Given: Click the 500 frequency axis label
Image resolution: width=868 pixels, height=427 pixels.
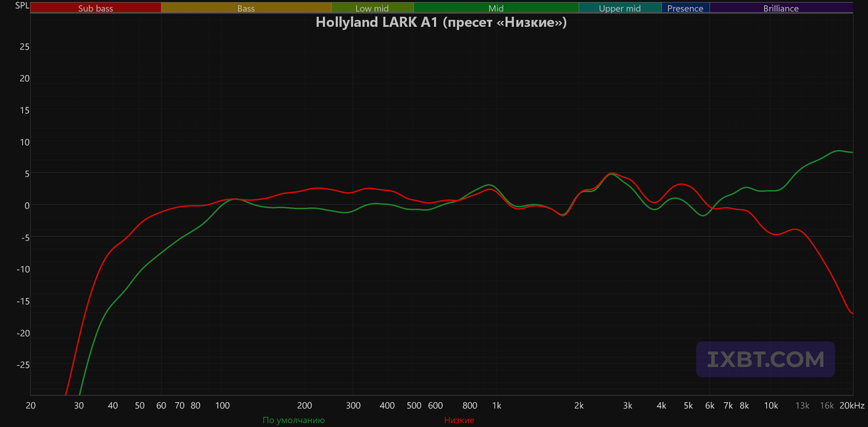Looking at the screenshot, I should click(x=414, y=406).
